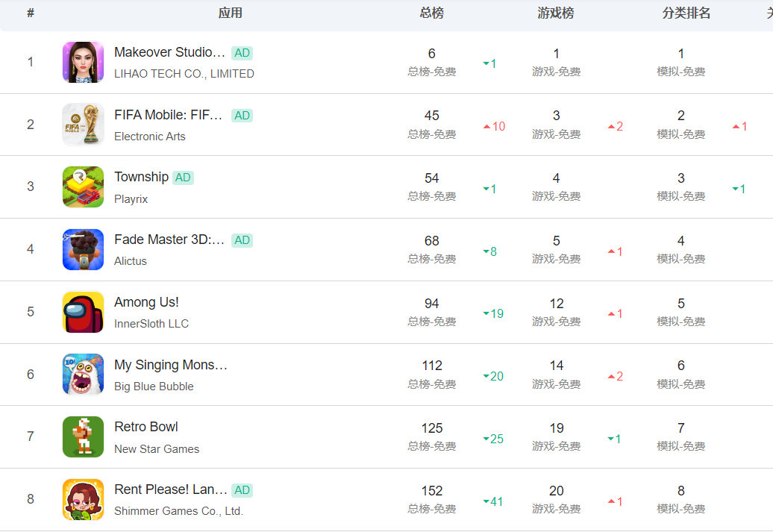Click the 分类排名 column header
Image resolution: width=773 pixels, height=532 pixels.
click(686, 13)
